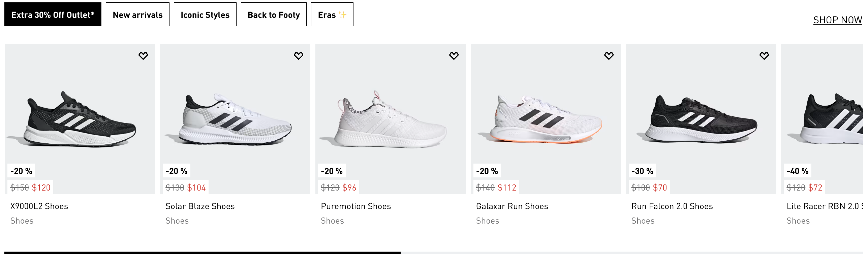Click the Puremotion Shoes name link
This screenshot has height=257, width=868.
pyautogui.click(x=356, y=206)
